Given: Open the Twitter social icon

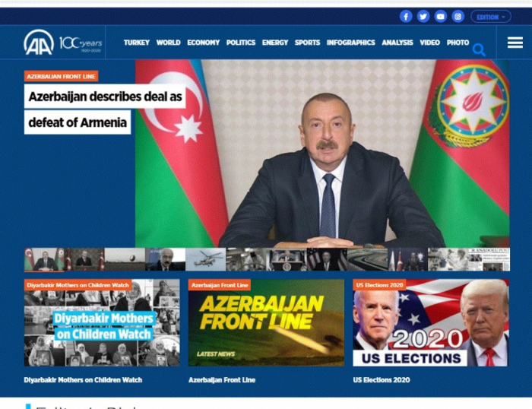Looking at the screenshot, I should click(x=423, y=16).
